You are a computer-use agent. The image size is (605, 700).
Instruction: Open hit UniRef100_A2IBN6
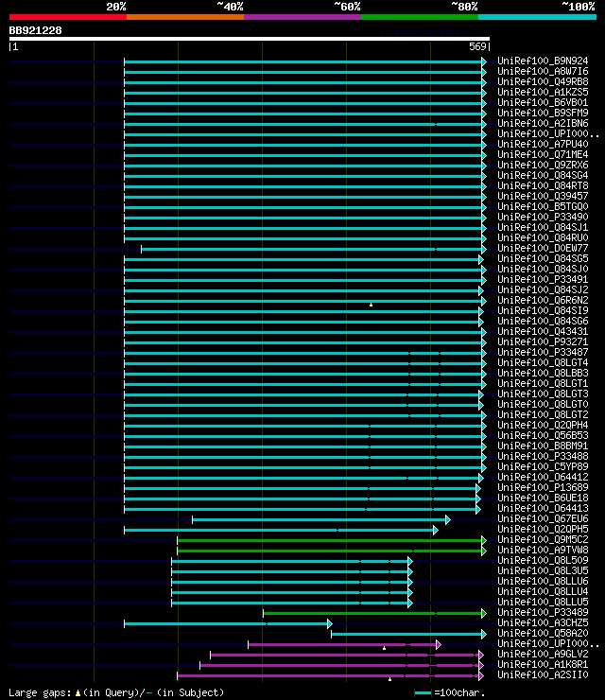click(x=543, y=123)
